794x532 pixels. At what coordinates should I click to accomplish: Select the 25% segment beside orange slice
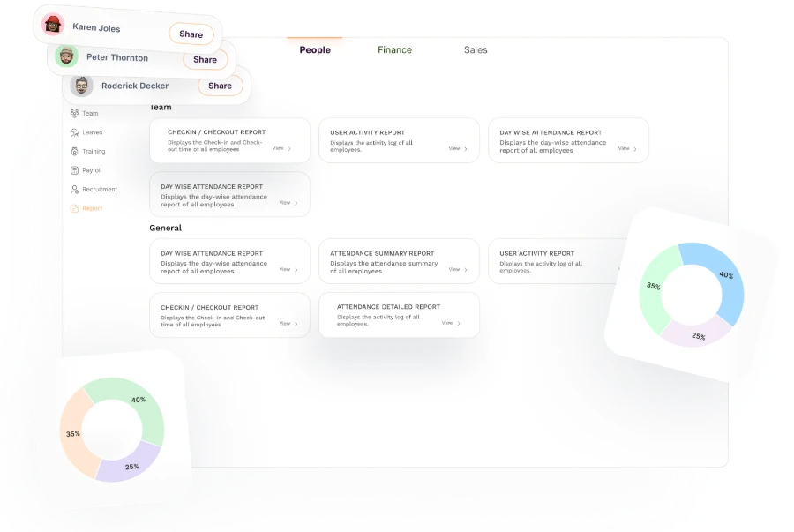tap(131, 466)
